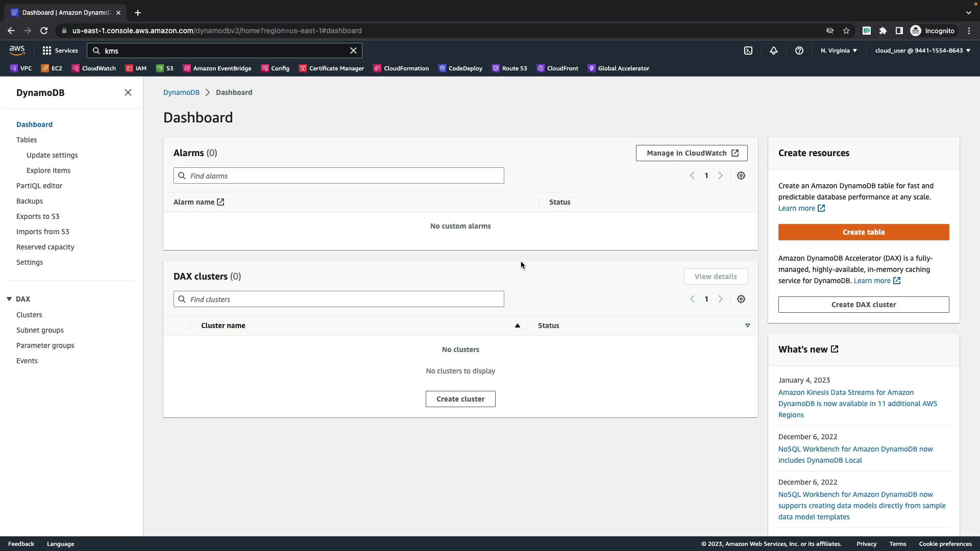Open the Services grid menu

(60, 51)
